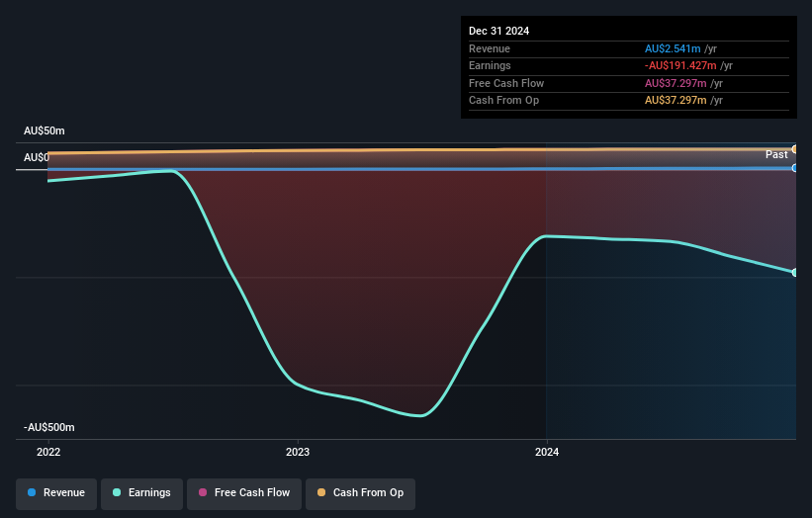The image size is (812, 518).
Task: Click the blue Revenue legend dot
Action: click(32, 492)
